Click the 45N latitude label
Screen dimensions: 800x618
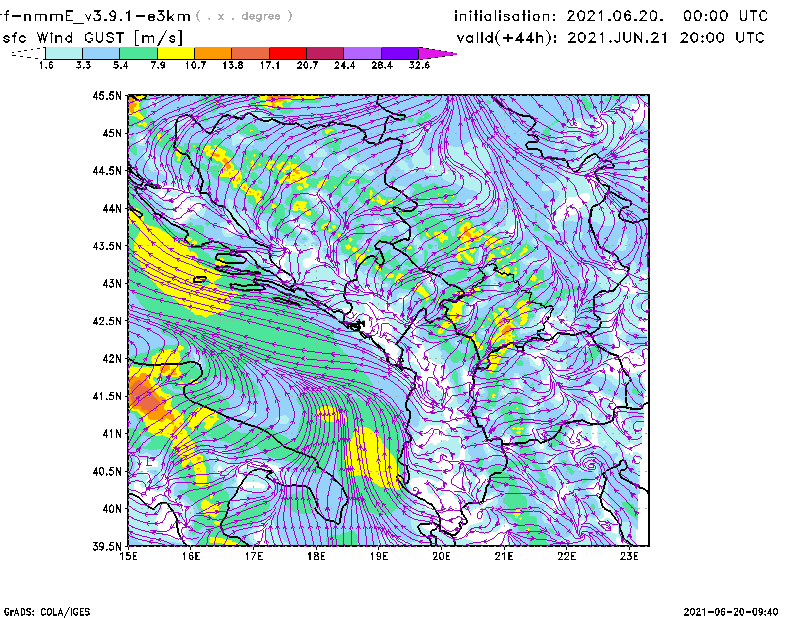pyautogui.click(x=112, y=133)
